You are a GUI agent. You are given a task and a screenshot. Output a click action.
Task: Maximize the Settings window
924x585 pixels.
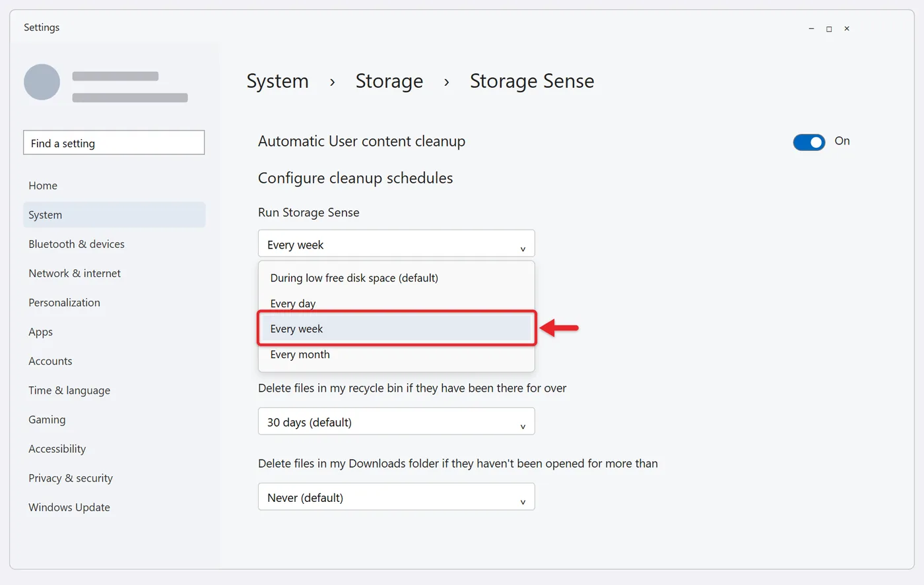[829, 28]
